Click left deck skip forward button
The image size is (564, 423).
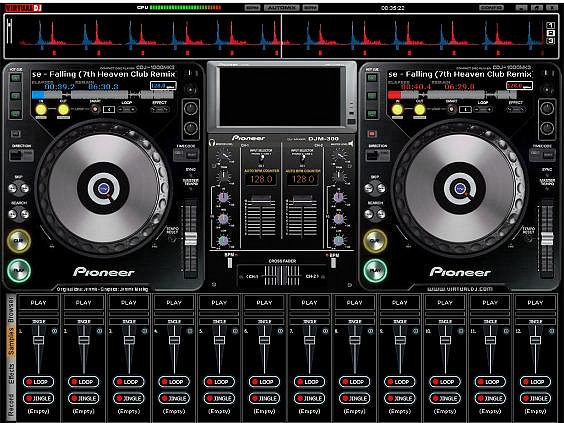[x=25, y=188]
